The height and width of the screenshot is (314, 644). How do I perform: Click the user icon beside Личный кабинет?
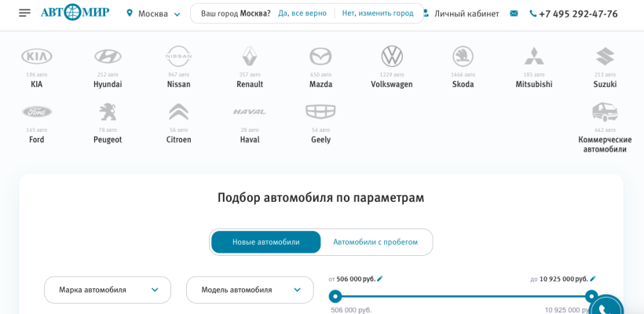click(426, 13)
